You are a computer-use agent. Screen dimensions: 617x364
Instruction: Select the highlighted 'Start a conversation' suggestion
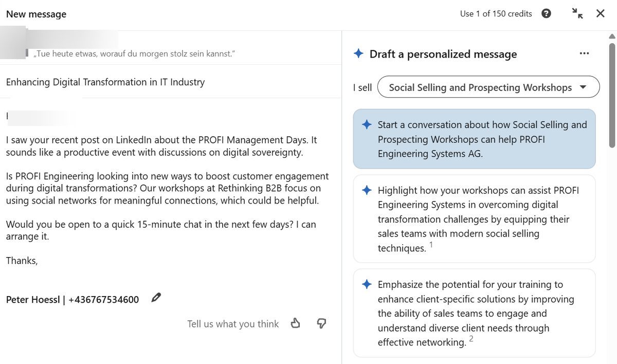[x=474, y=139]
